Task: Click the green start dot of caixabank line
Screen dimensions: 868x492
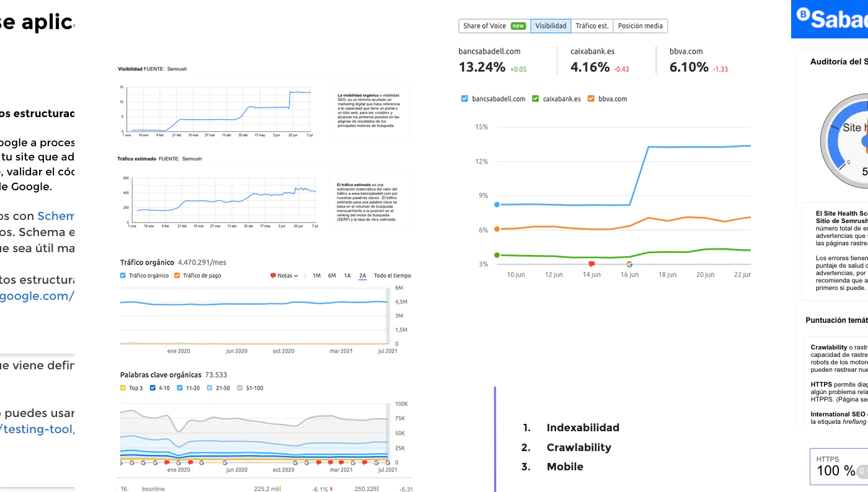Action: click(497, 255)
